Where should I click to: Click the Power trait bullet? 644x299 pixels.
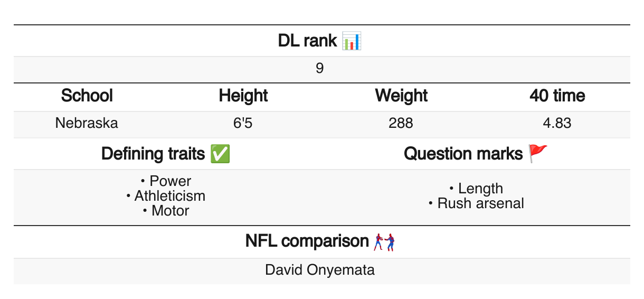pyautogui.click(x=166, y=181)
